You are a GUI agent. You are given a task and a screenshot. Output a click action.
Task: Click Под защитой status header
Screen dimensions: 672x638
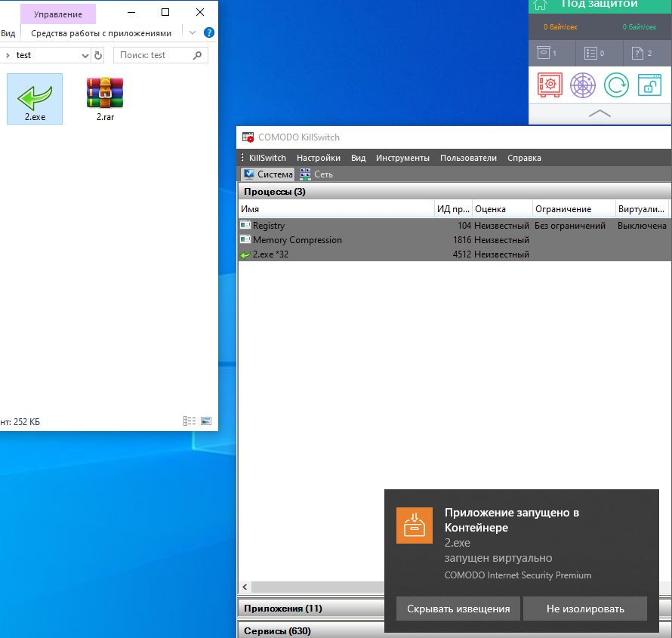[x=600, y=5]
